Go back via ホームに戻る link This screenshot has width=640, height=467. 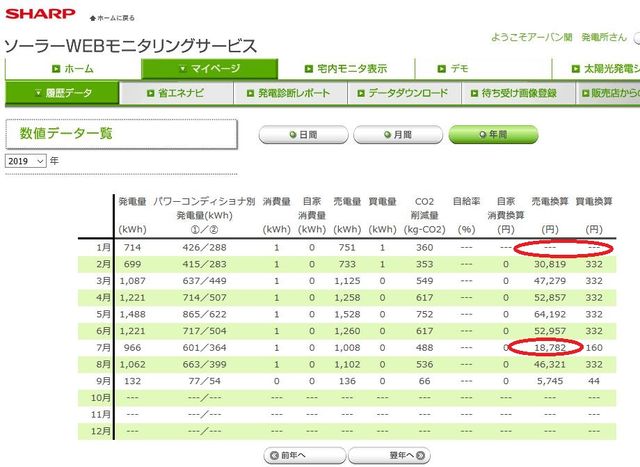tap(112, 18)
